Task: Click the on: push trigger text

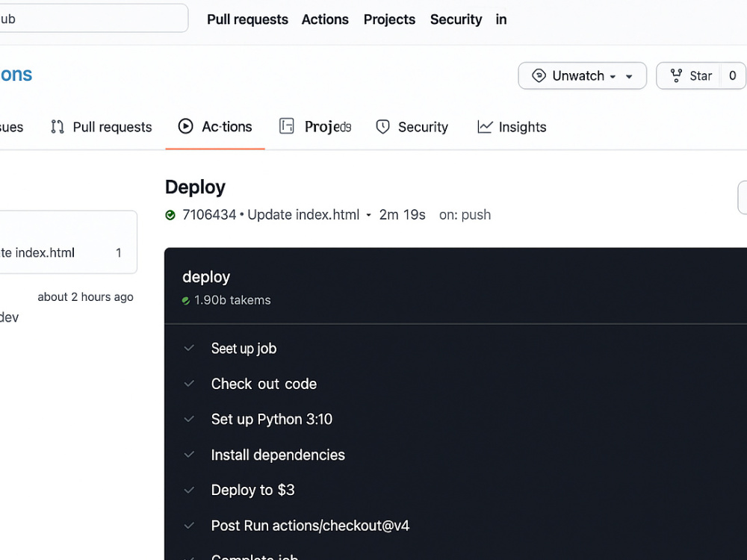Action: [x=465, y=215]
